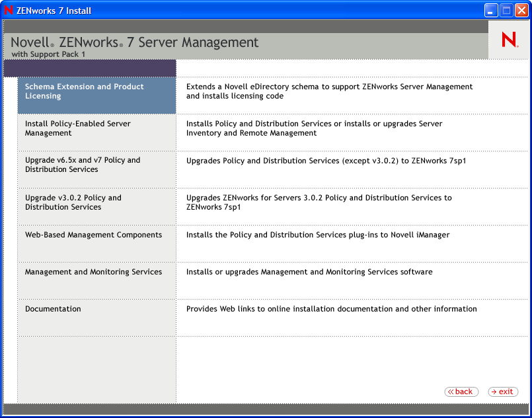This screenshot has height=418, width=532.
Task: Open Web-Based Management Components option
Action: point(96,243)
